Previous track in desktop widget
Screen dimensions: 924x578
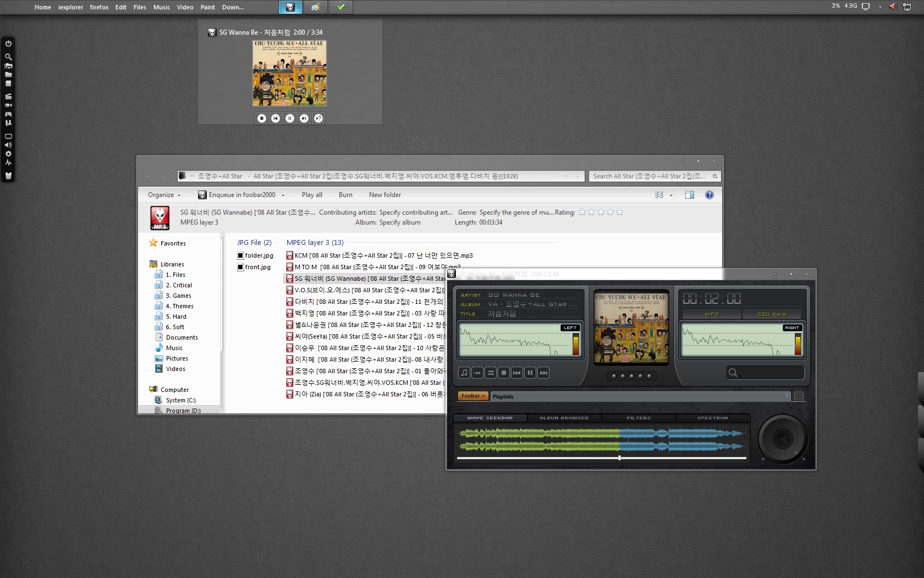(x=276, y=118)
